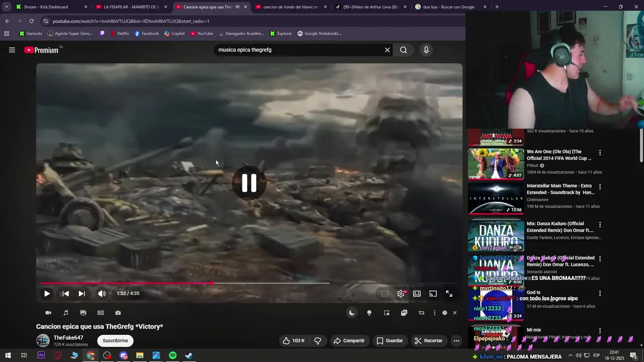Take a screenshot with the camera icon
The width and height of the screenshot is (644, 362).
tap(118, 313)
